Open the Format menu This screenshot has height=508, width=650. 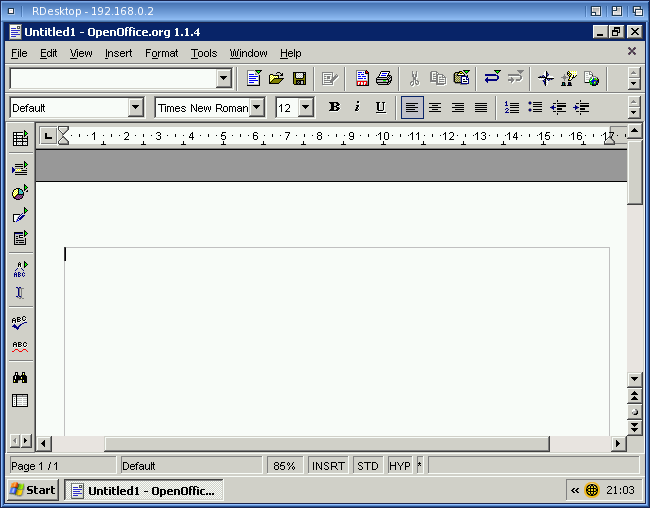tap(161, 53)
